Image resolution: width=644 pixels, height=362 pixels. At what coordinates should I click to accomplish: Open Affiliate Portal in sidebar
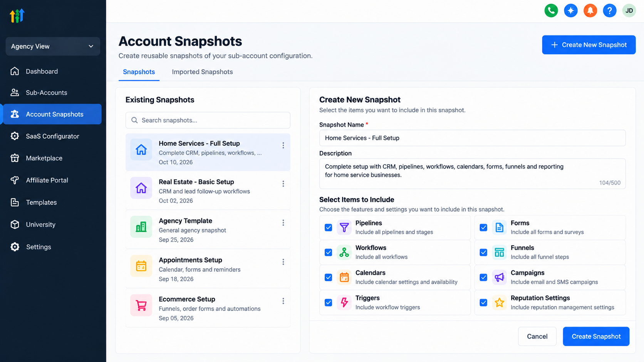pyautogui.click(x=52, y=180)
